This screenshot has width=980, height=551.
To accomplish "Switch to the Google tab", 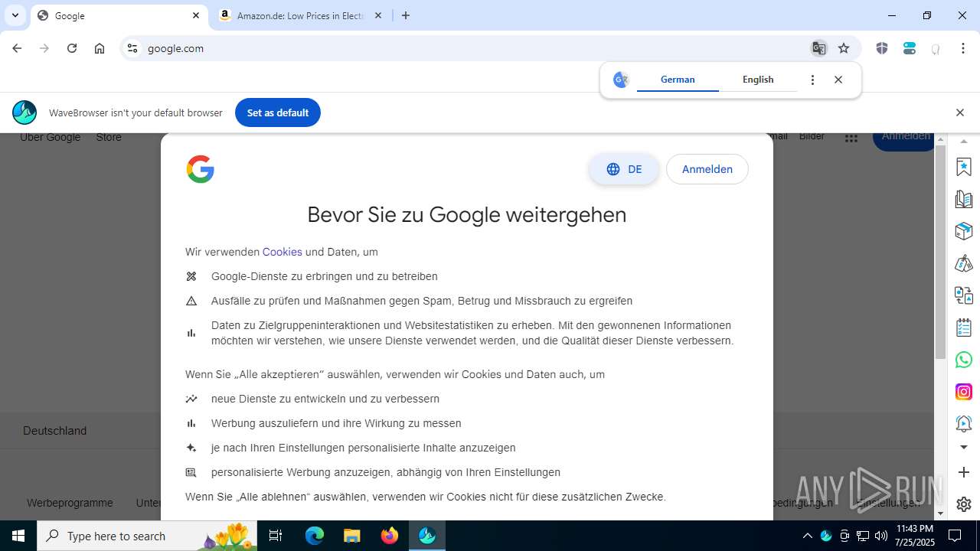I will point(119,15).
